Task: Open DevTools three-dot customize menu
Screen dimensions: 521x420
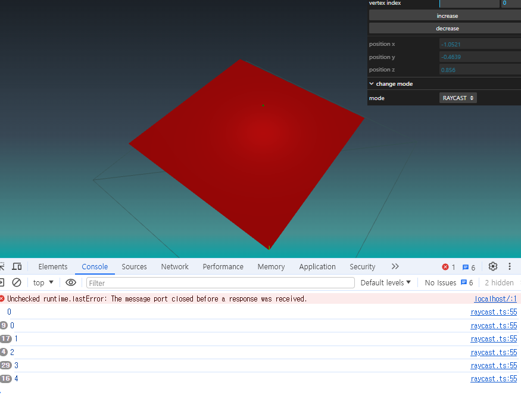Action: point(509,266)
